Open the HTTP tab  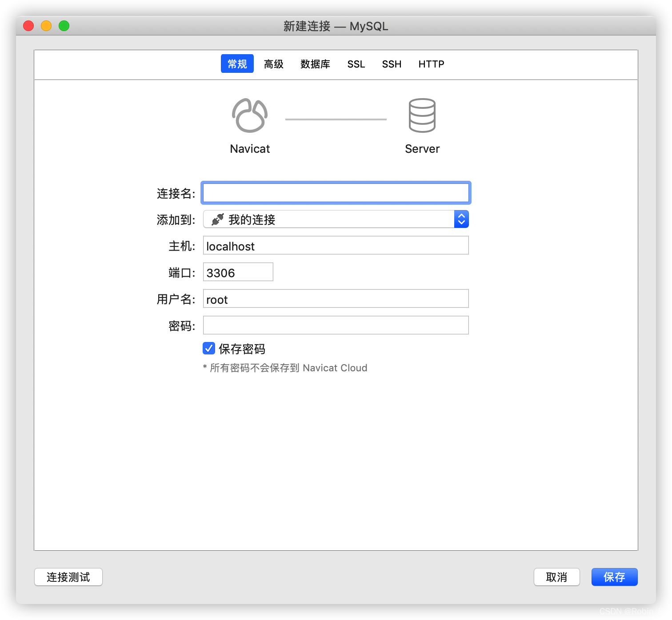pos(431,64)
